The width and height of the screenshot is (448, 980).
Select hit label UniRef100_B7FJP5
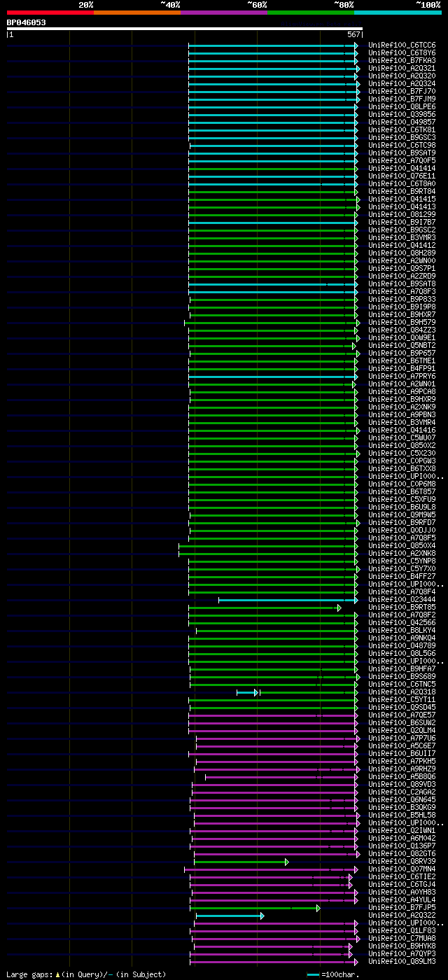tap(402, 908)
